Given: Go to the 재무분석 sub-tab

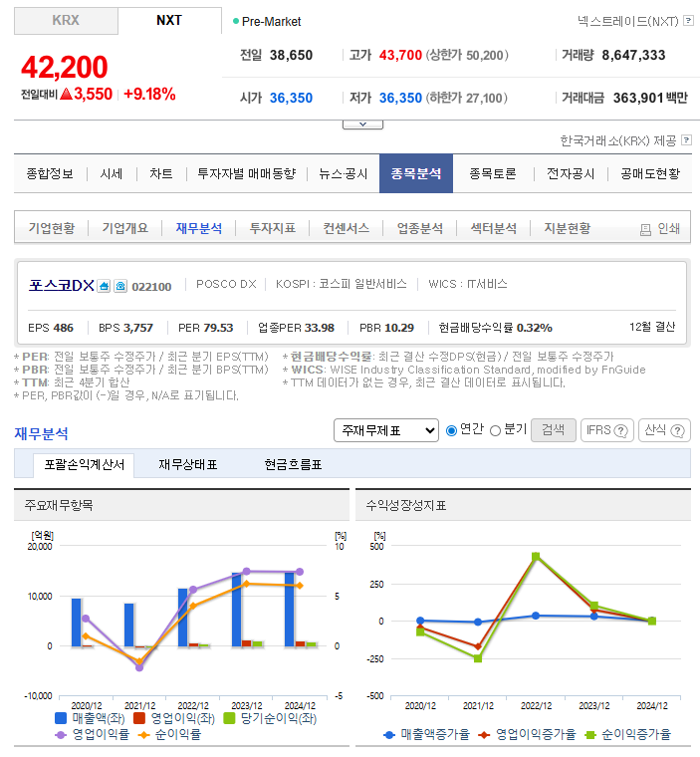Looking at the screenshot, I should point(199,228).
